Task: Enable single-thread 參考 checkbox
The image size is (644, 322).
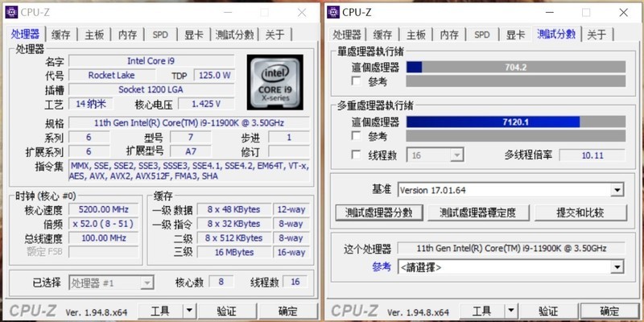Action: [x=357, y=81]
